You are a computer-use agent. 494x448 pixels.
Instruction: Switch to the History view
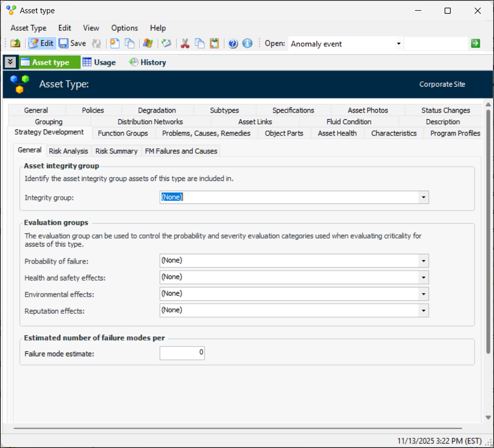click(x=148, y=62)
